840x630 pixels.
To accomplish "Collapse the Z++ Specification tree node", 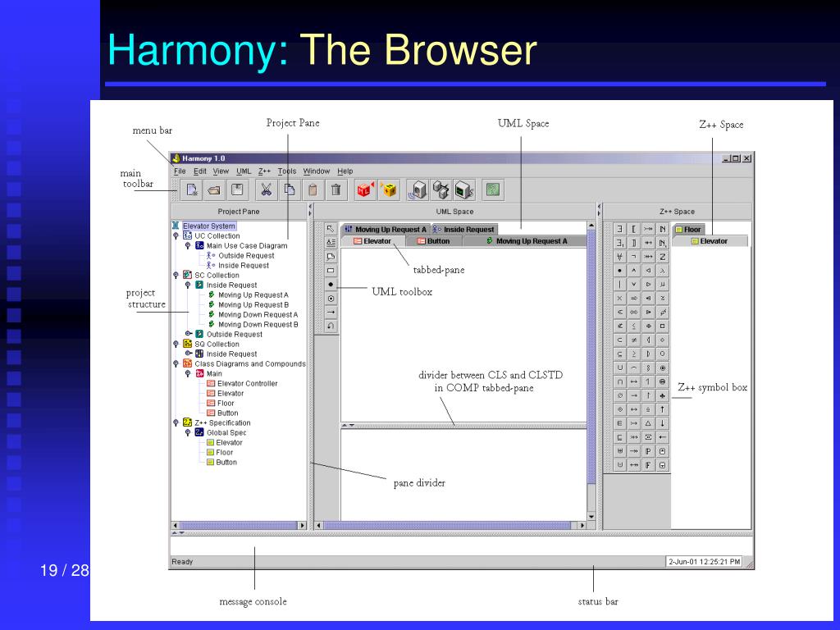I will [x=176, y=422].
